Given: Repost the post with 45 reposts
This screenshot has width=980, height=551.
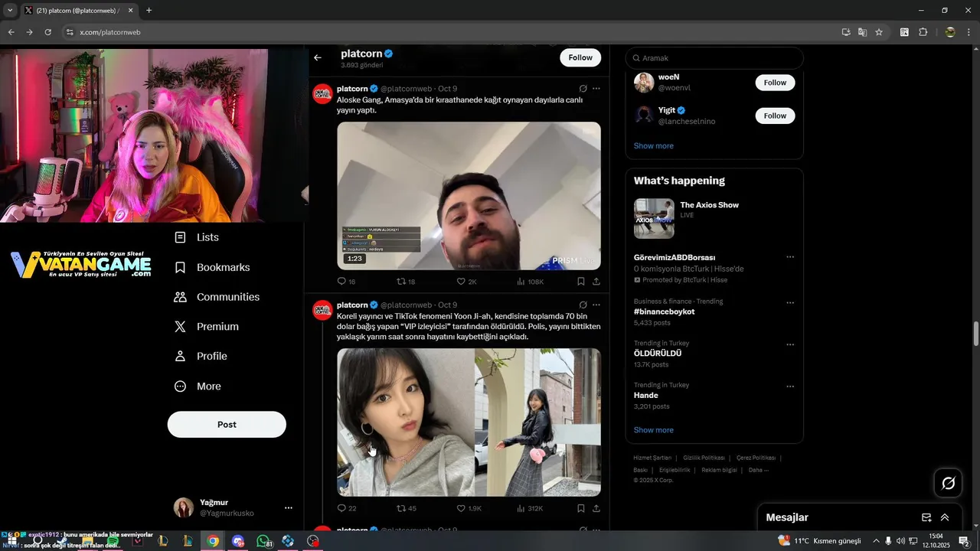Looking at the screenshot, I should point(406,508).
